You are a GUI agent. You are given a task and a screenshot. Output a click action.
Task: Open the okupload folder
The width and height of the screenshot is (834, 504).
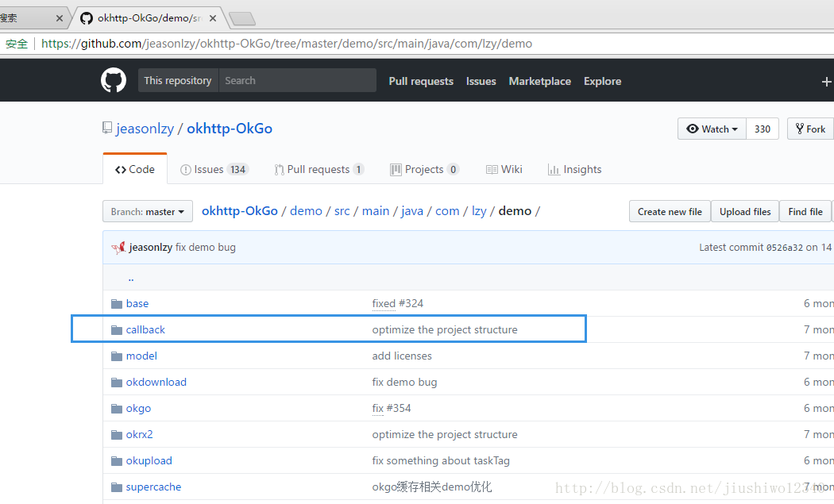click(x=149, y=460)
